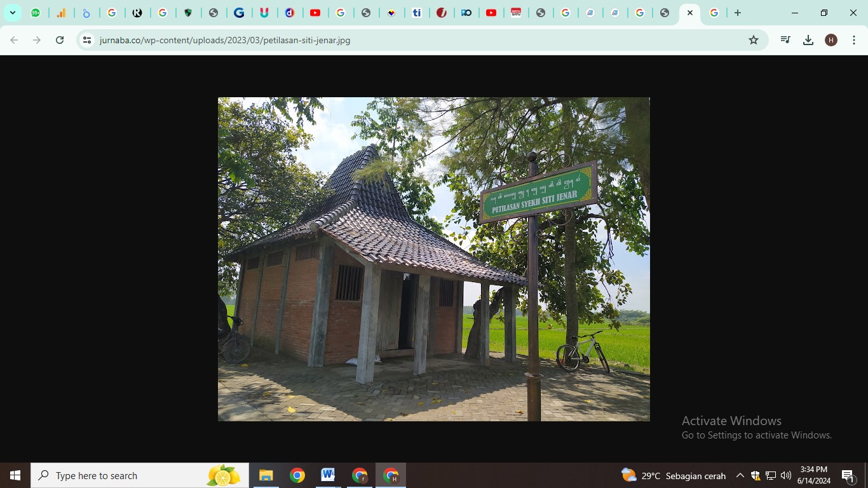Open the Chrome downloads icon
The width and height of the screenshot is (868, 488).
808,40
